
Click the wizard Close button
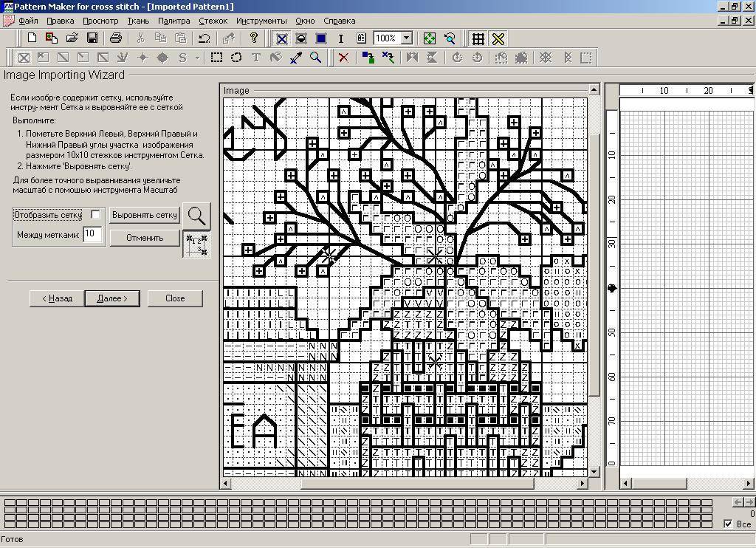coord(175,298)
